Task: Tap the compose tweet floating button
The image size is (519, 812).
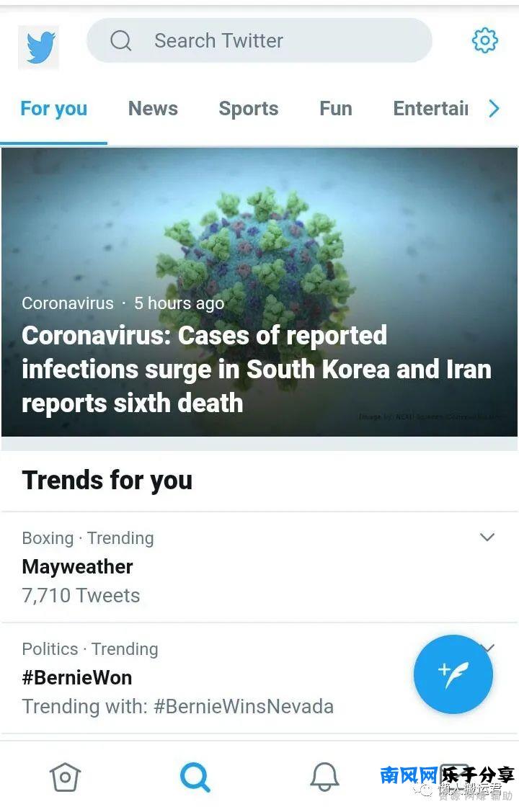Action: (453, 674)
